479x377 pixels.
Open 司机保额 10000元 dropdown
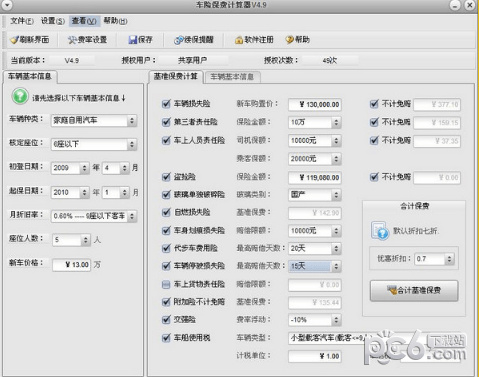[x=315, y=141]
